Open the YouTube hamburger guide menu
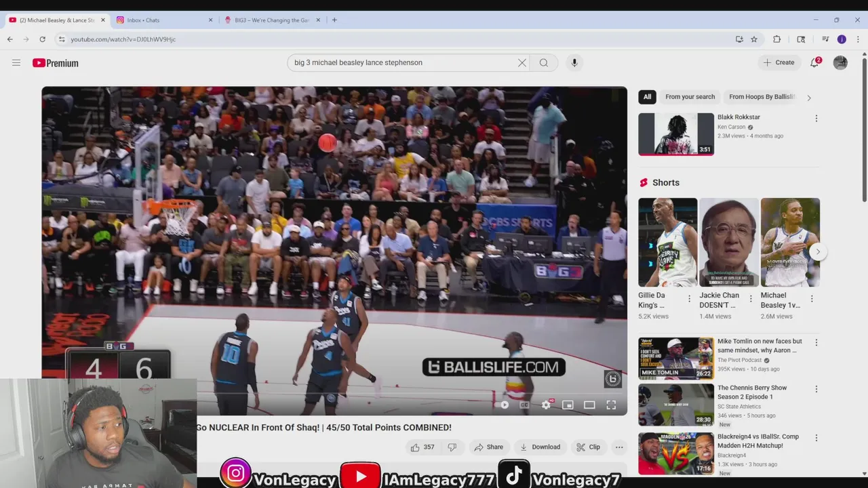This screenshot has width=868, height=488. coord(16,63)
